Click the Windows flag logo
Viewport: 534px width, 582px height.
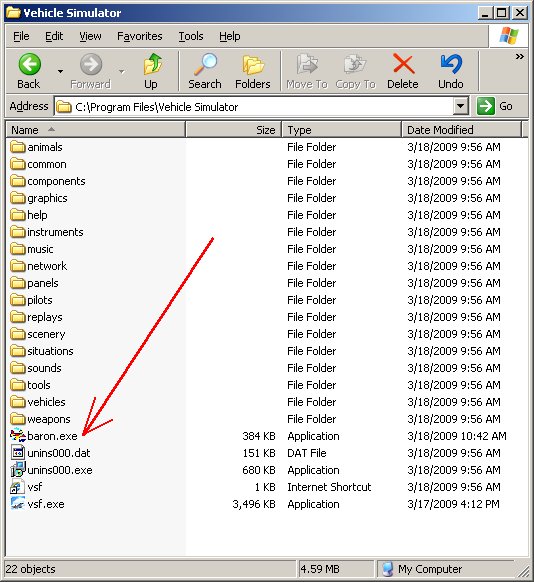pos(509,36)
